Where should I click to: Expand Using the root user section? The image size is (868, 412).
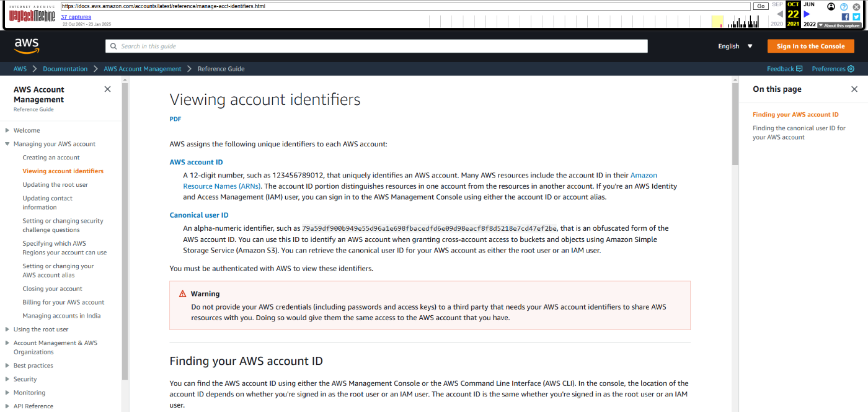tap(7, 329)
